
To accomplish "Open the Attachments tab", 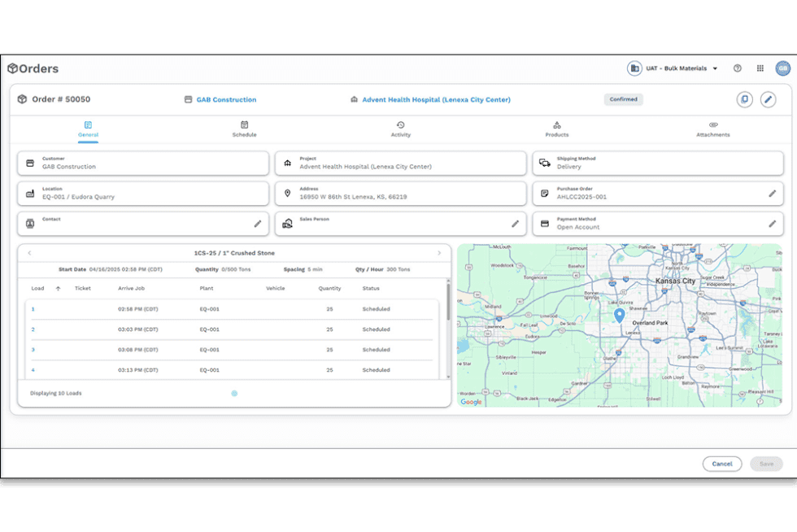I will 712,130.
